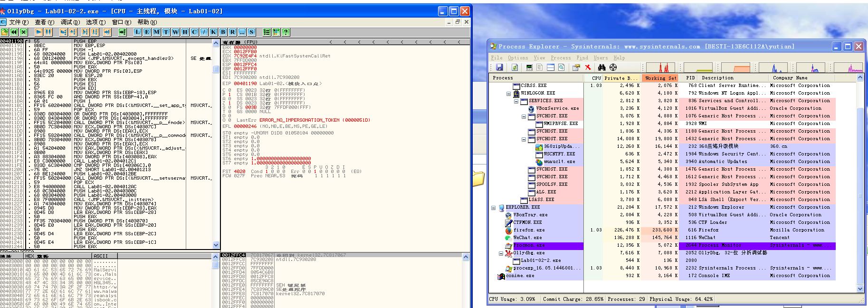Click the OllyDbg Restart program (rewind) icon
868x308 pixels.
click(14, 32)
